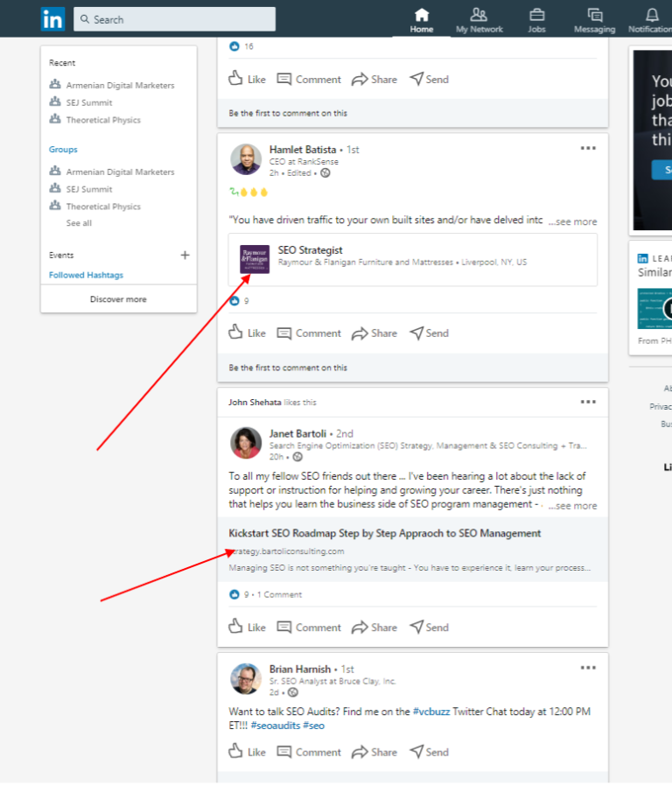Share the topmost post

coord(374,80)
